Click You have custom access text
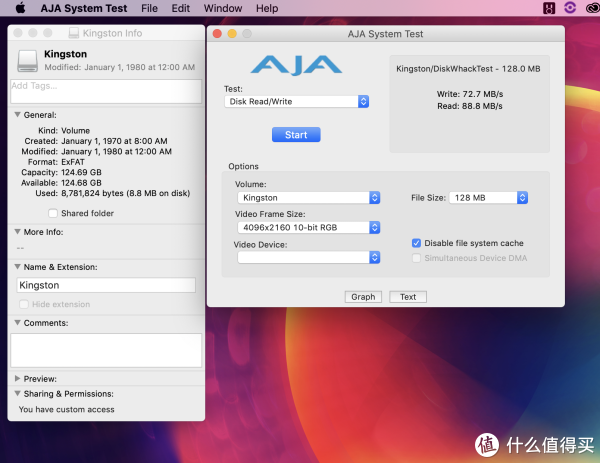 pos(67,409)
